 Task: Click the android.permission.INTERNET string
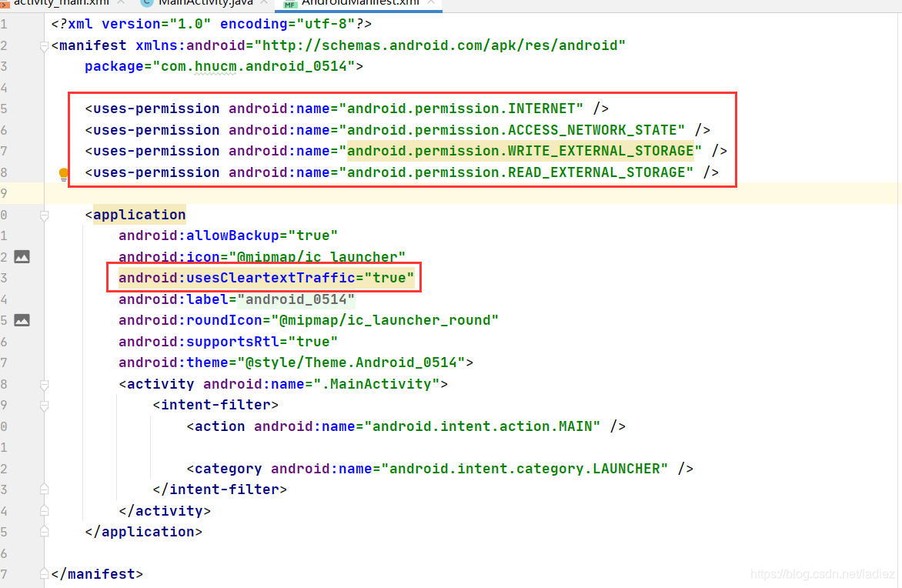point(461,109)
